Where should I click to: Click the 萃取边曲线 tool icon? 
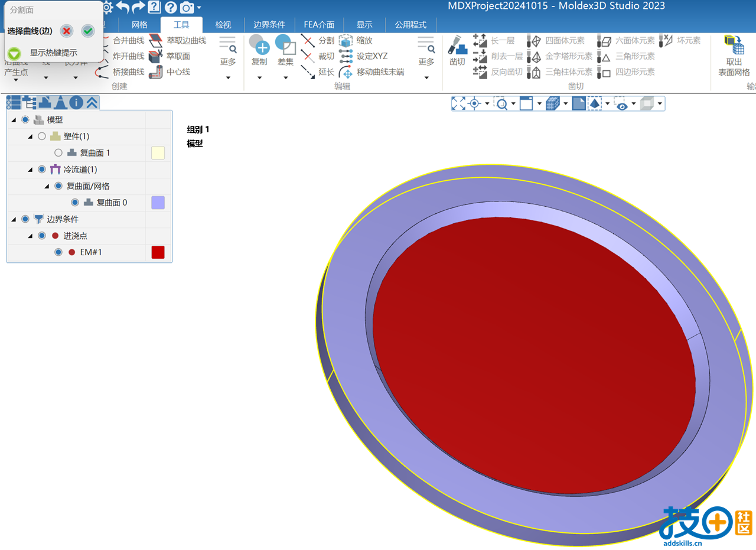(x=155, y=40)
